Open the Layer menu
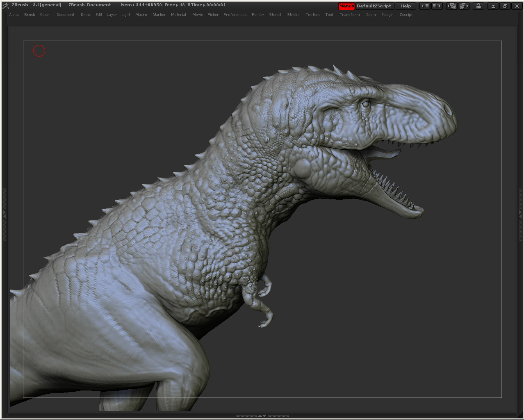The height and width of the screenshot is (420, 524). point(112,15)
